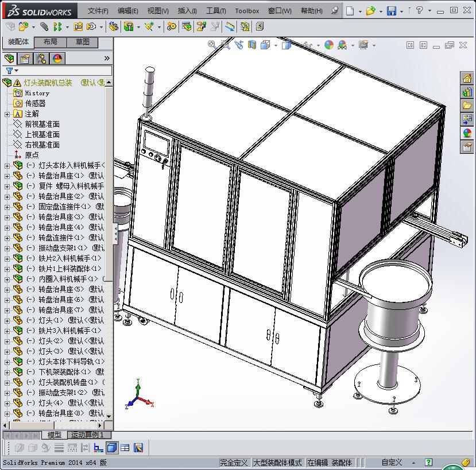Toggle the table view icon in the bottom toolbar

(x=125, y=448)
